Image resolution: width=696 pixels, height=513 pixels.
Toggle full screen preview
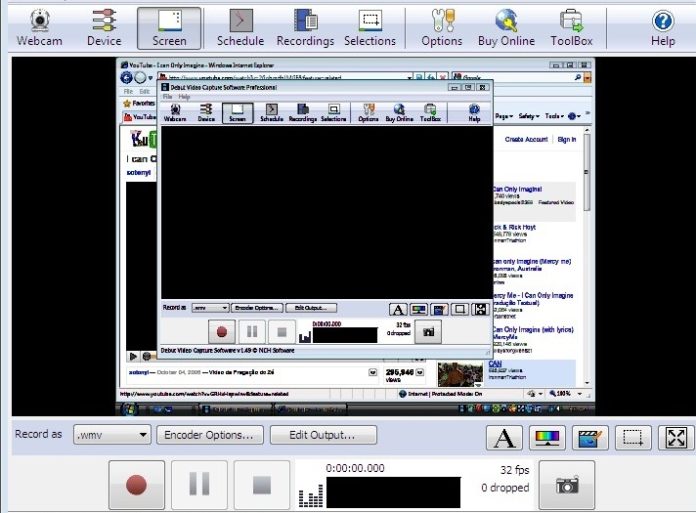[x=676, y=438]
